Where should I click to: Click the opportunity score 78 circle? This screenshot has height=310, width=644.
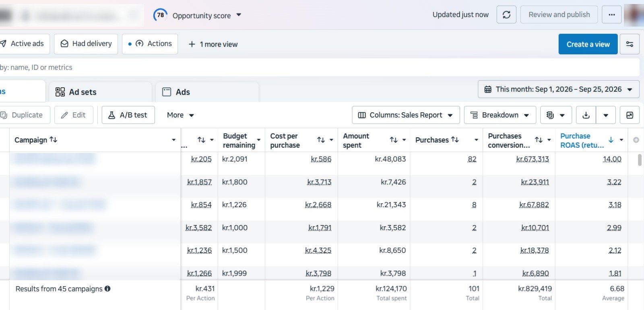(160, 15)
